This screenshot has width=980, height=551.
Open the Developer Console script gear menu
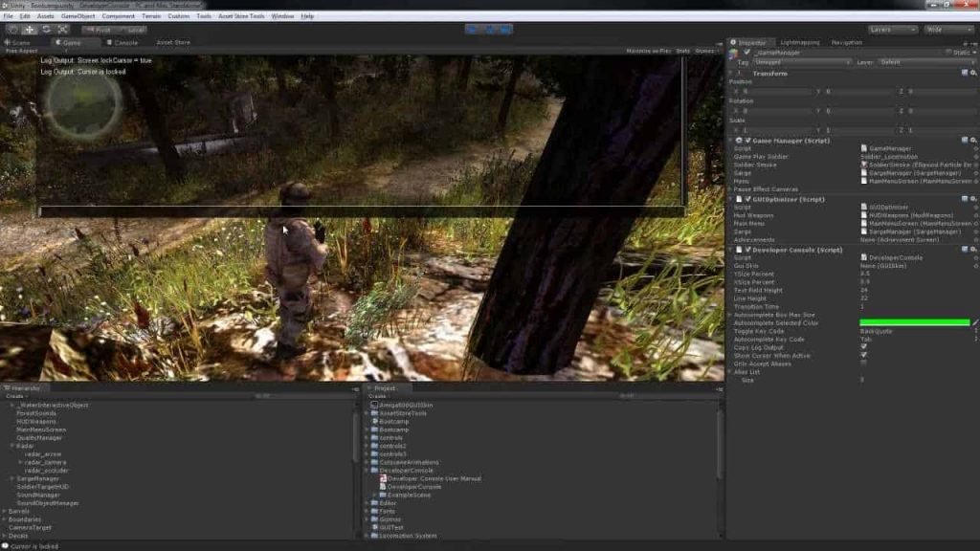pos(973,250)
